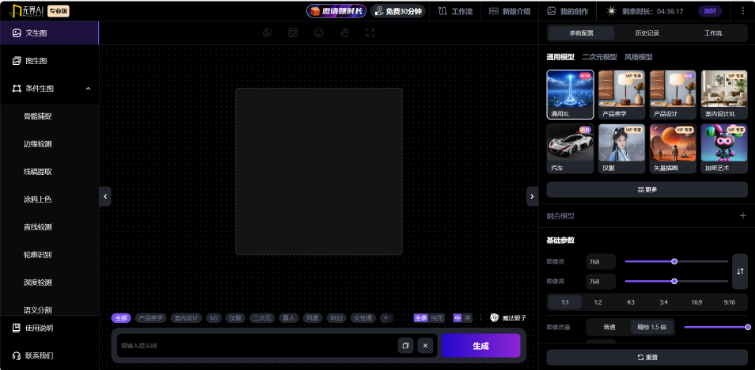Click the 生成 generate button
This screenshot has height=370, width=755.
(x=481, y=345)
